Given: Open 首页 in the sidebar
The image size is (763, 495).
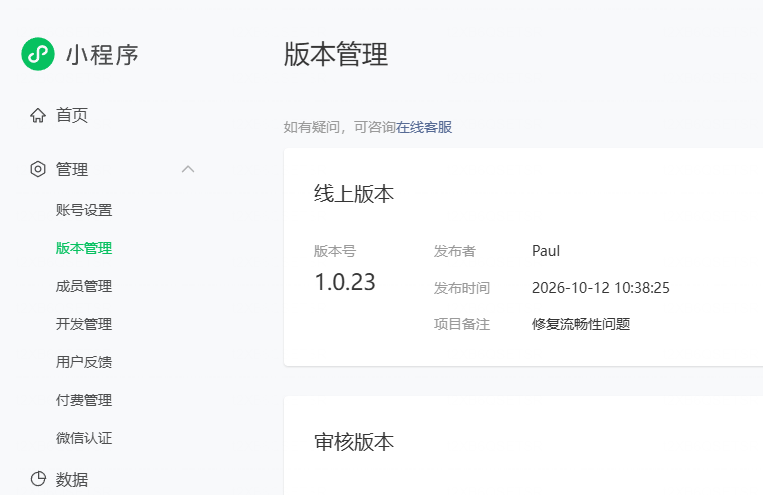Looking at the screenshot, I should pos(72,115).
